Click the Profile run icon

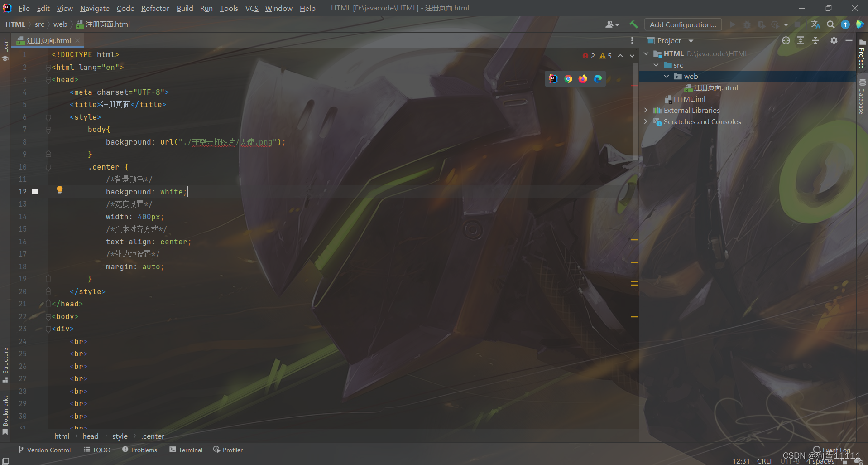775,24
